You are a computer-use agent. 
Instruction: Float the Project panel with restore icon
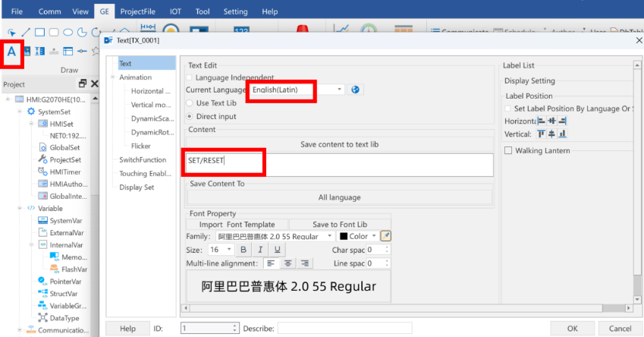[x=82, y=83]
